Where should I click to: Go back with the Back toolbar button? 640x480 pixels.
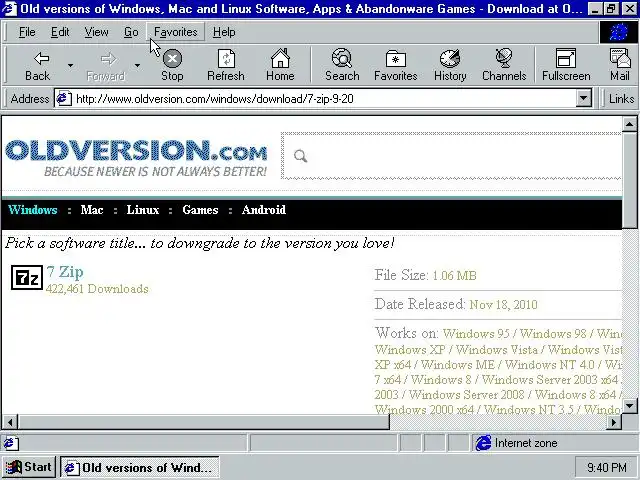(38, 65)
